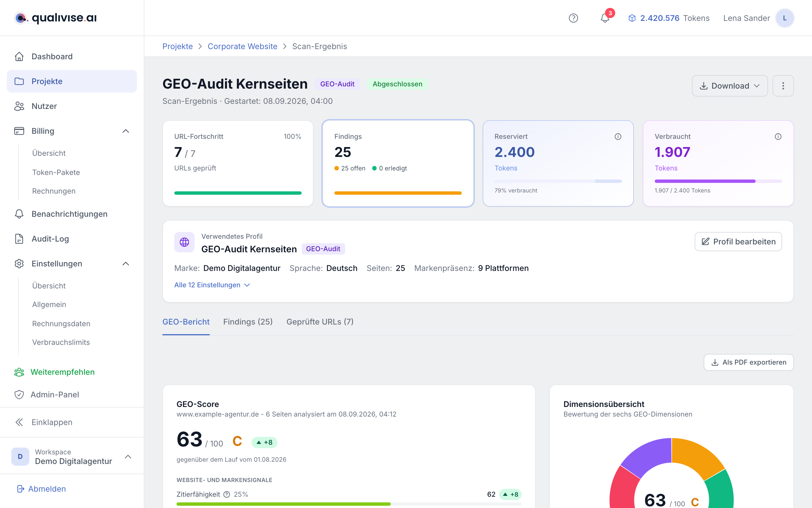The width and height of the screenshot is (812, 508).
Task: Open Nutzer users section
Action: (x=71, y=106)
